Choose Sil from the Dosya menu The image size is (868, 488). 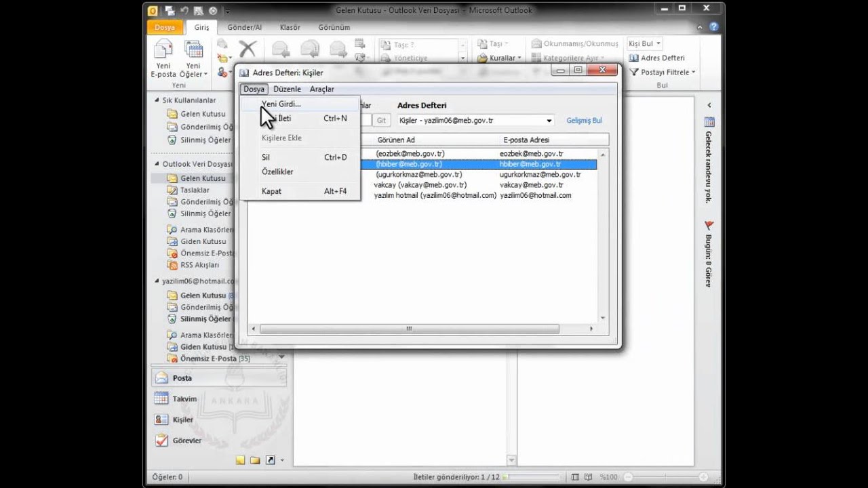(x=300, y=157)
